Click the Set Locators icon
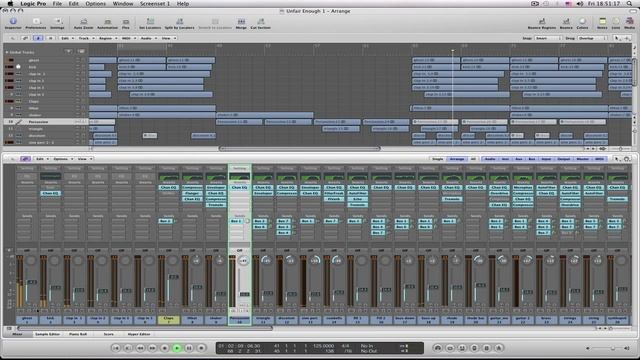Image resolution: width=640 pixels, height=360 pixels. tap(150, 22)
